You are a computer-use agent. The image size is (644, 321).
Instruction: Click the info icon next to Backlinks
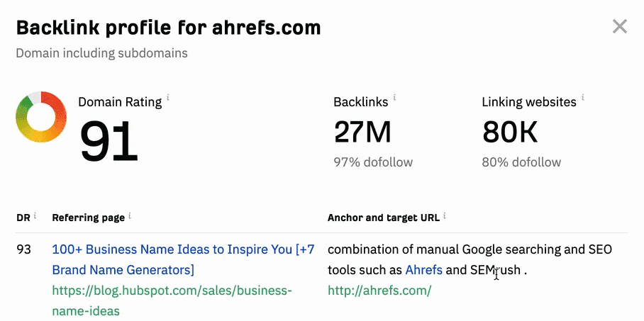tap(394, 97)
